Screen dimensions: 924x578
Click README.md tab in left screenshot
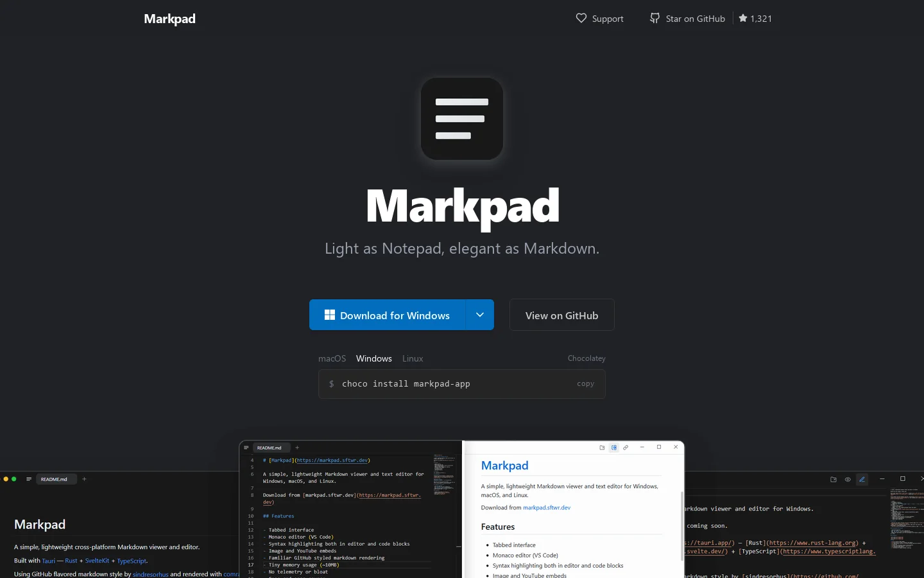56,479
